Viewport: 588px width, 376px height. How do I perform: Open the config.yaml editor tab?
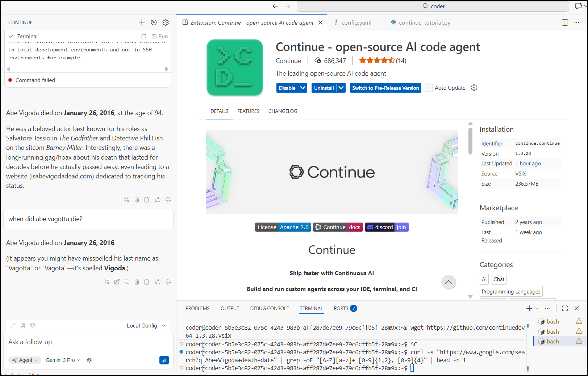(356, 22)
